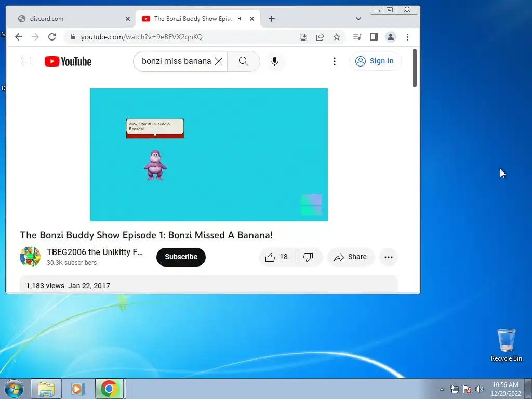Click the page vertical scrollbar
Image resolution: width=532 pixels, height=399 pixels.
click(x=414, y=68)
